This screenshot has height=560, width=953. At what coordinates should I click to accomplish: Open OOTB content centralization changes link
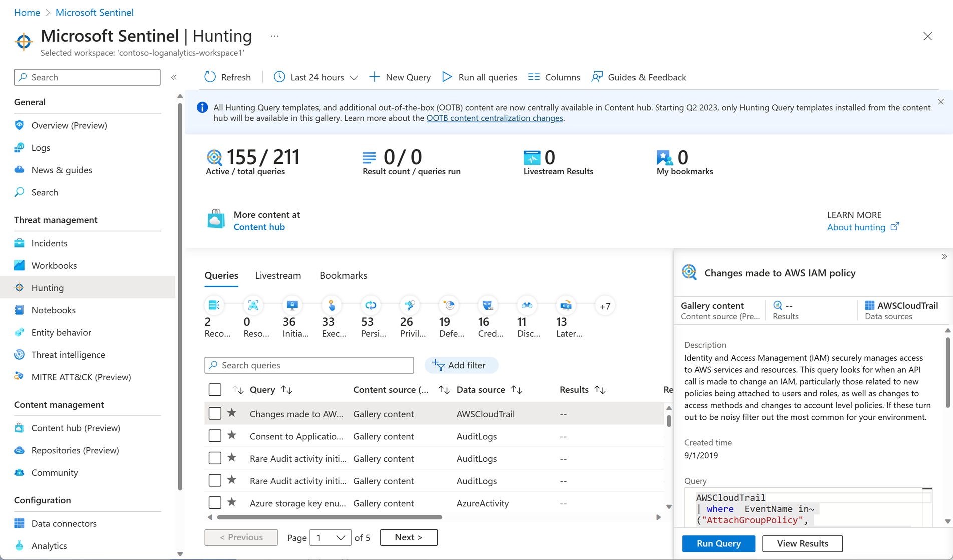(x=495, y=118)
